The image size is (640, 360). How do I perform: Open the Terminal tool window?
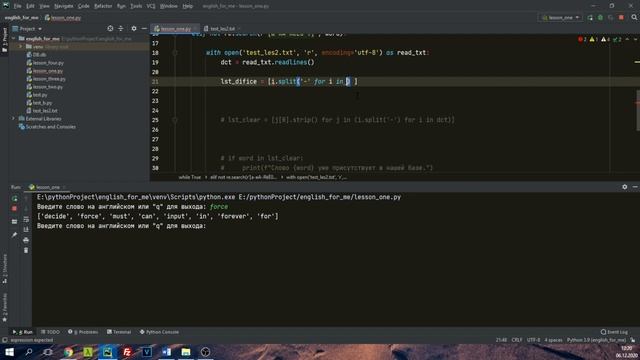[x=119, y=332]
